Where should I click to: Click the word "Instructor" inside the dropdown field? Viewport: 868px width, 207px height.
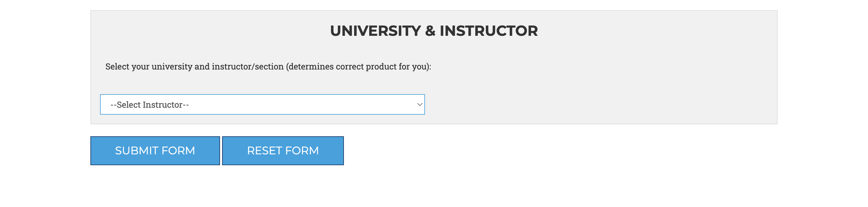[x=162, y=105]
